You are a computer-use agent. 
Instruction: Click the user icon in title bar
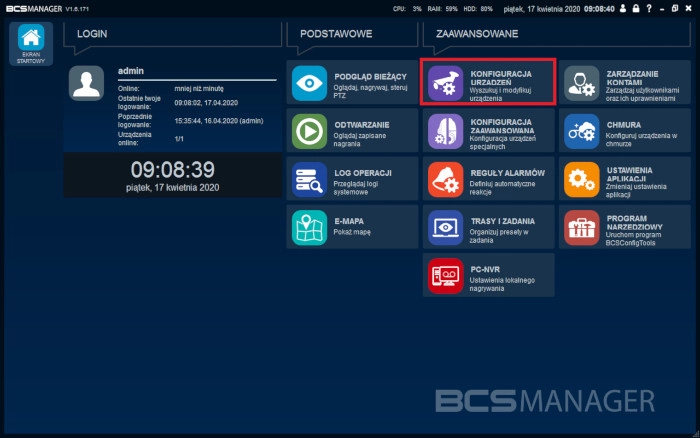point(623,8)
